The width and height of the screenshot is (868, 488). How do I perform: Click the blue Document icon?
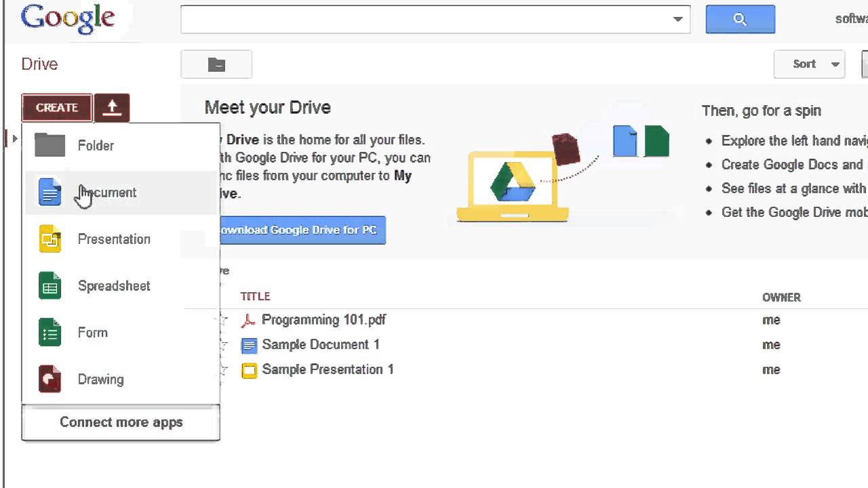click(x=50, y=192)
